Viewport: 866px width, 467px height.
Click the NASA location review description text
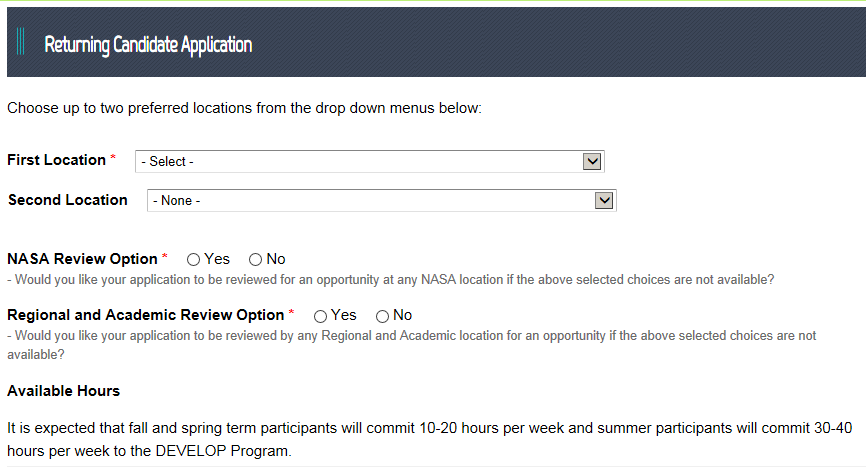pyautogui.click(x=390, y=279)
